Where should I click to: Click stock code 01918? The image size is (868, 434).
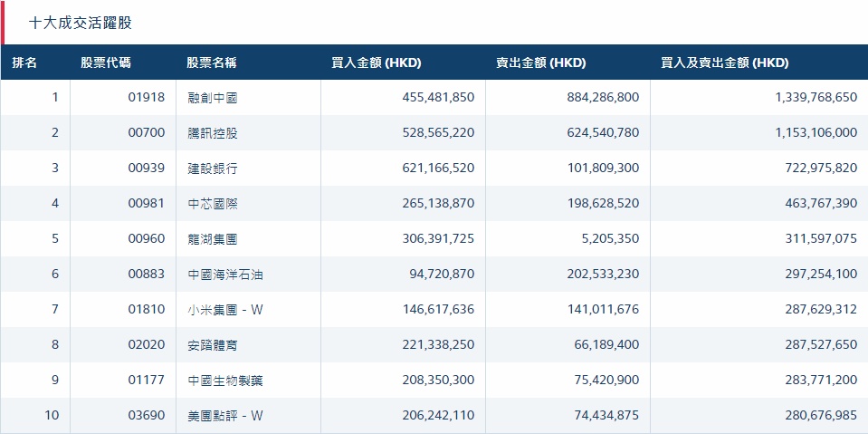[147, 98]
